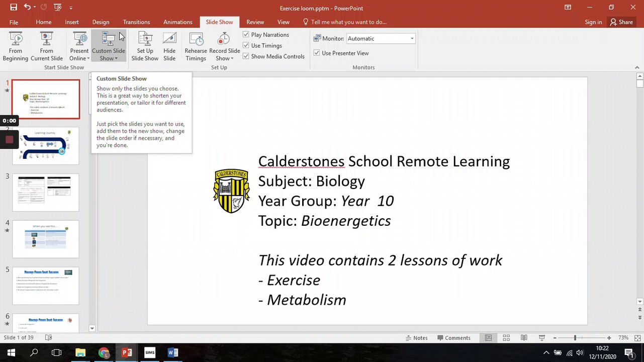Viewport: 644px width, 362px height.
Task: Start slideshow From Current Slide
Action: click(47, 47)
